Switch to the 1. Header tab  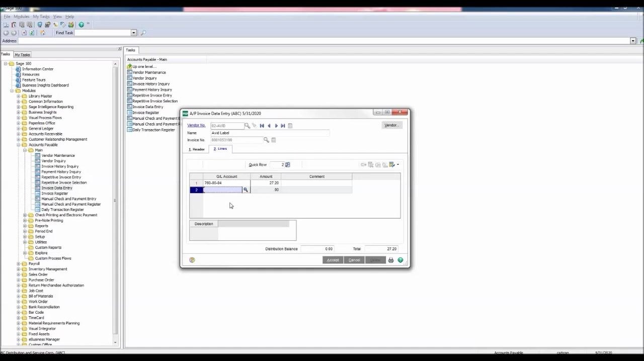197,149
